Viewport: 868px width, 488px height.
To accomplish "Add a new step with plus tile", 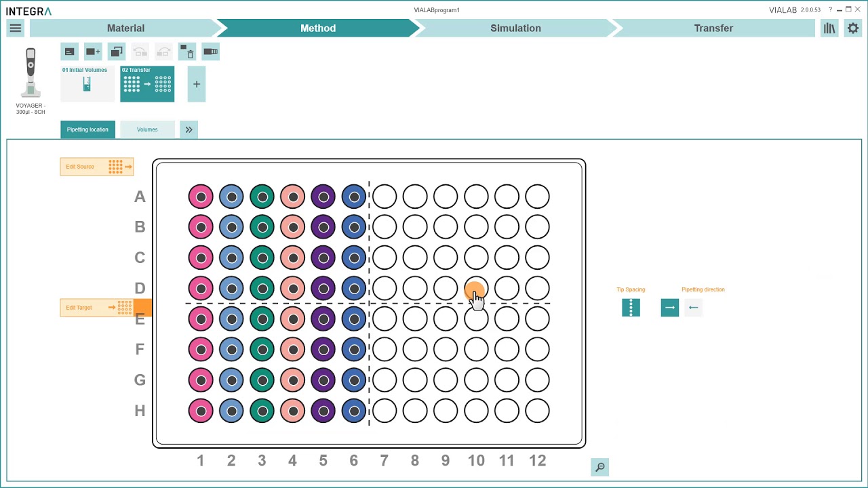I will pos(197,84).
